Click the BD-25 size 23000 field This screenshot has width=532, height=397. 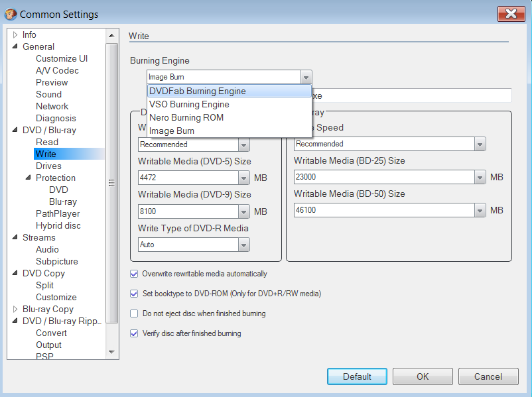pos(385,178)
